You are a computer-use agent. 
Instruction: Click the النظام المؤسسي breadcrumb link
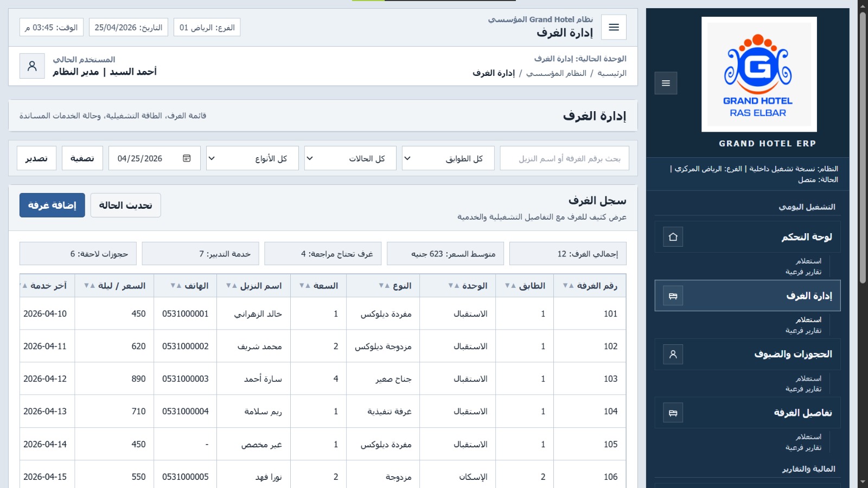click(556, 73)
